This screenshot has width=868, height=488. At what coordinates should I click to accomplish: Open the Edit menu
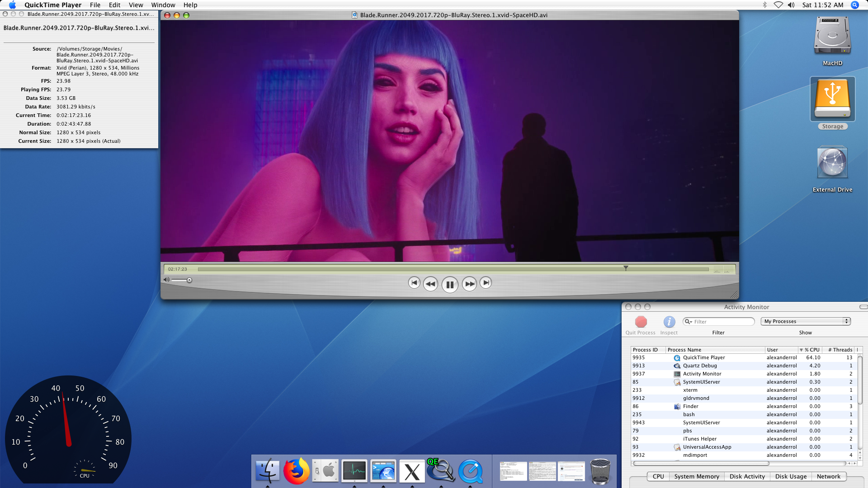click(x=114, y=5)
